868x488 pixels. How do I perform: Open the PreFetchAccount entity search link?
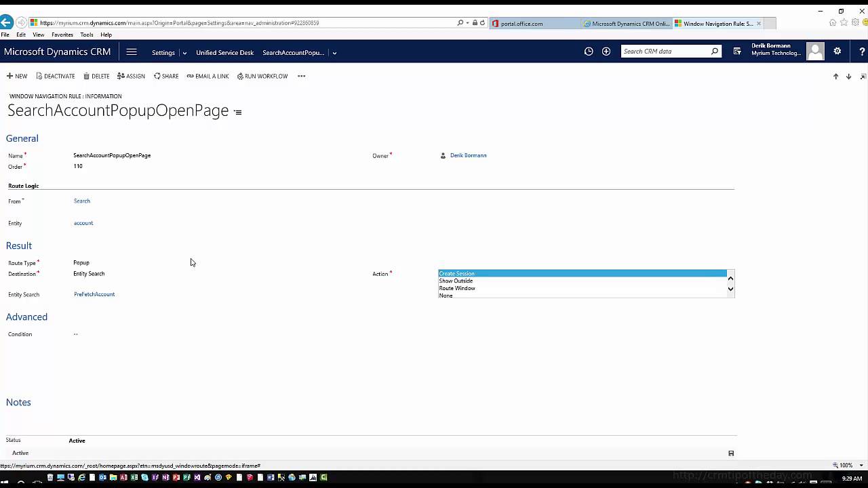(x=94, y=294)
